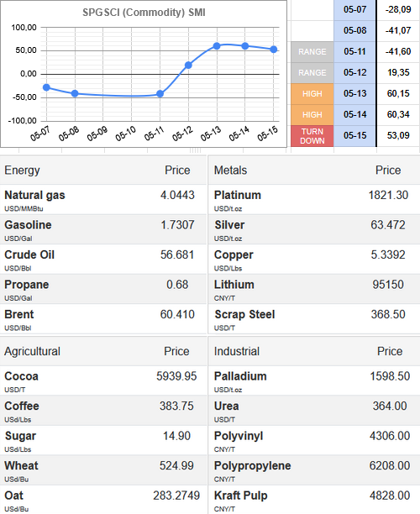Open the Brent commodity link
420x514 pixels.
pos(19,314)
